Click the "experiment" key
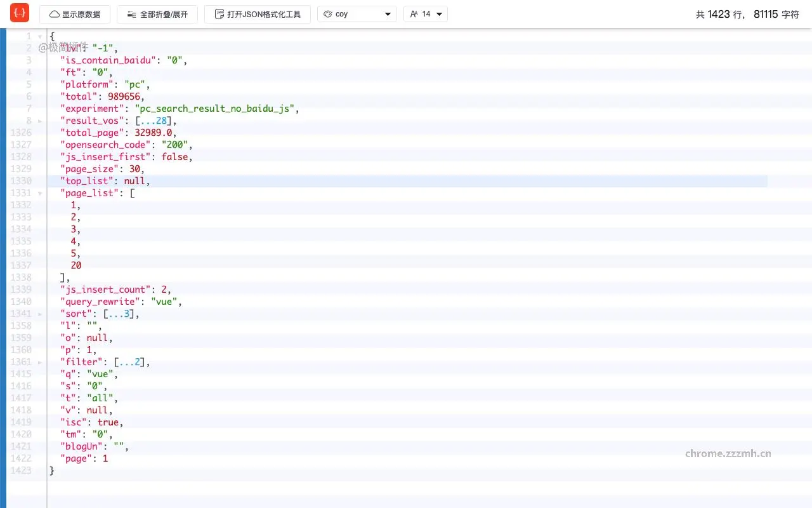The image size is (812, 508). click(92, 109)
